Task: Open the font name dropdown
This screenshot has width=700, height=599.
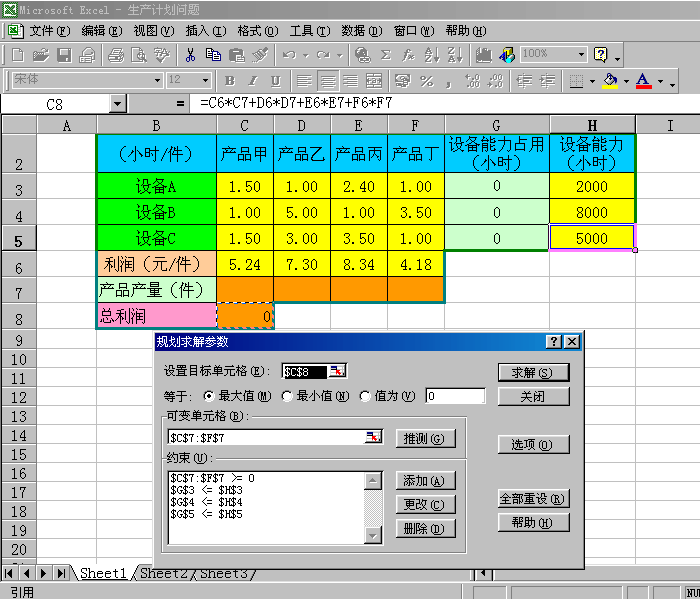Action: [x=157, y=80]
